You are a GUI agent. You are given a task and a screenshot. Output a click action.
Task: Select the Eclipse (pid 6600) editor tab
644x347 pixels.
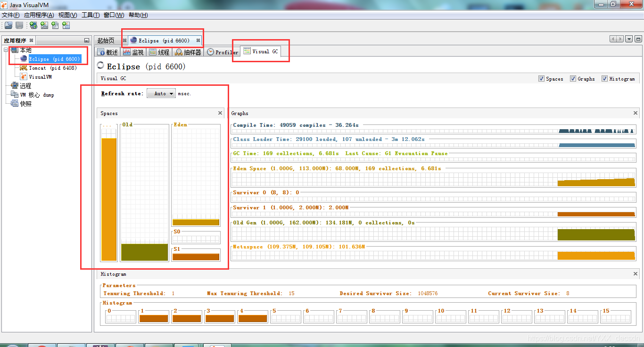(164, 41)
